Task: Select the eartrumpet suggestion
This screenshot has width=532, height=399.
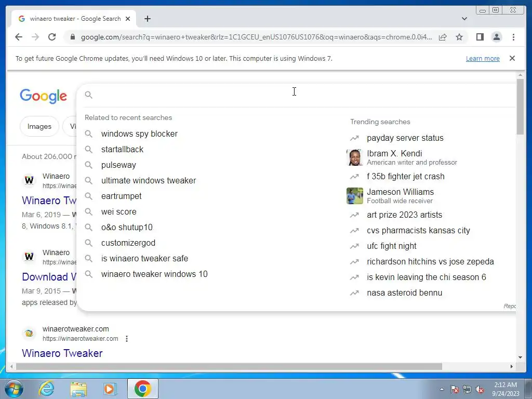Action: [x=121, y=196]
